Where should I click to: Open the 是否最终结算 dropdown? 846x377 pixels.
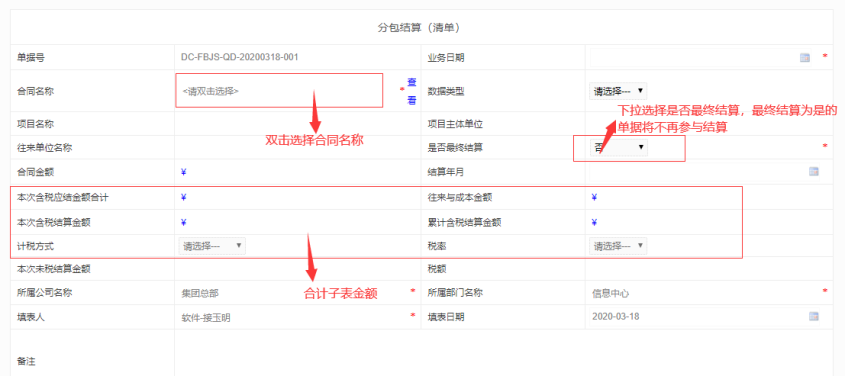618,147
